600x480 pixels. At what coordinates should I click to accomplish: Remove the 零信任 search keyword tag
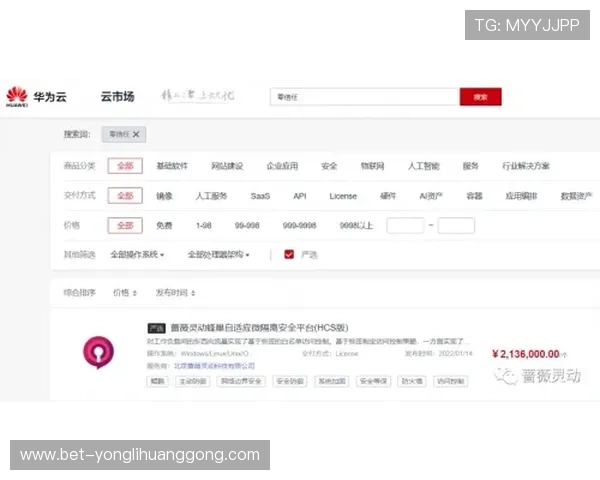pyautogui.click(x=136, y=134)
